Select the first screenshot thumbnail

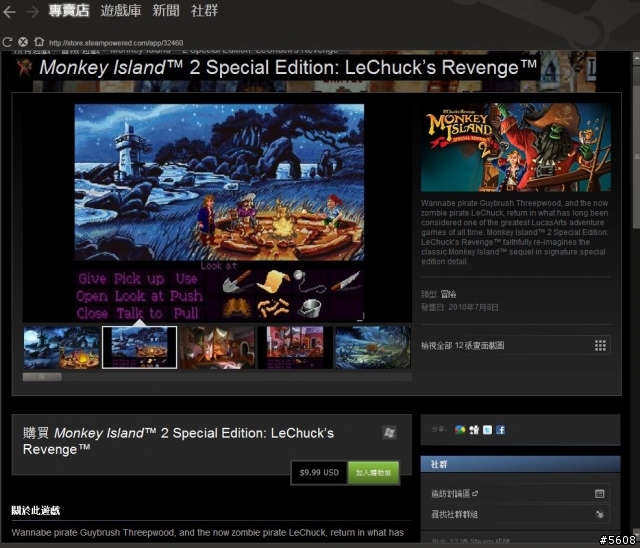62,348
